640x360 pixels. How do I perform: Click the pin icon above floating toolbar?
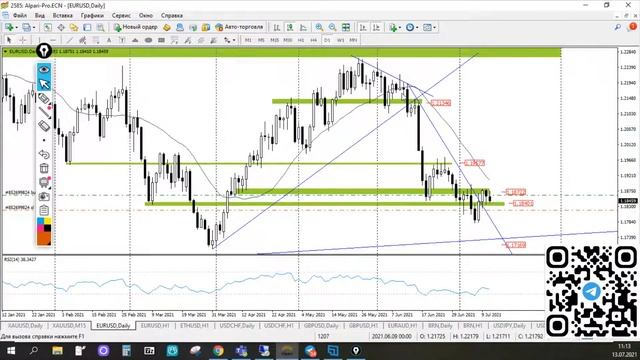[x=44, y=51]
